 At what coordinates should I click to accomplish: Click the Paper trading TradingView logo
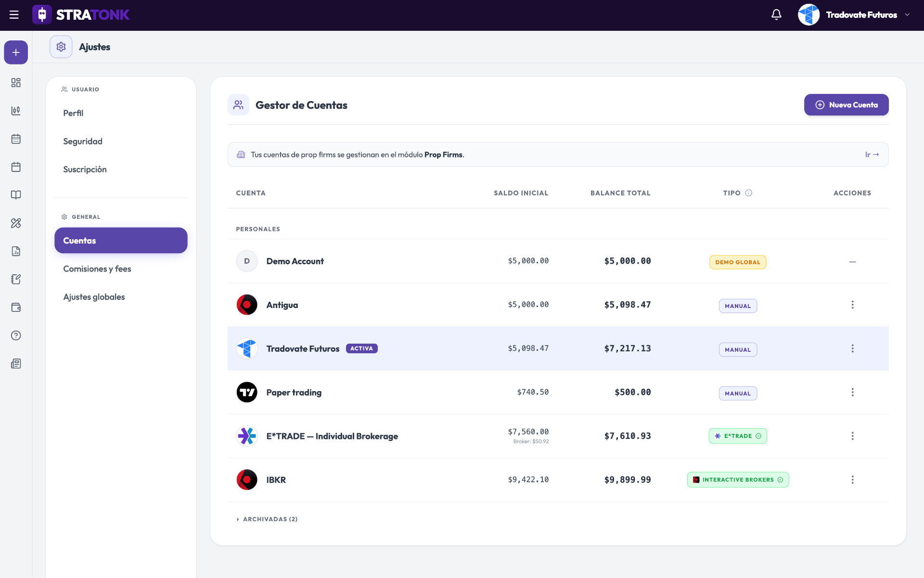click(247, 392)
